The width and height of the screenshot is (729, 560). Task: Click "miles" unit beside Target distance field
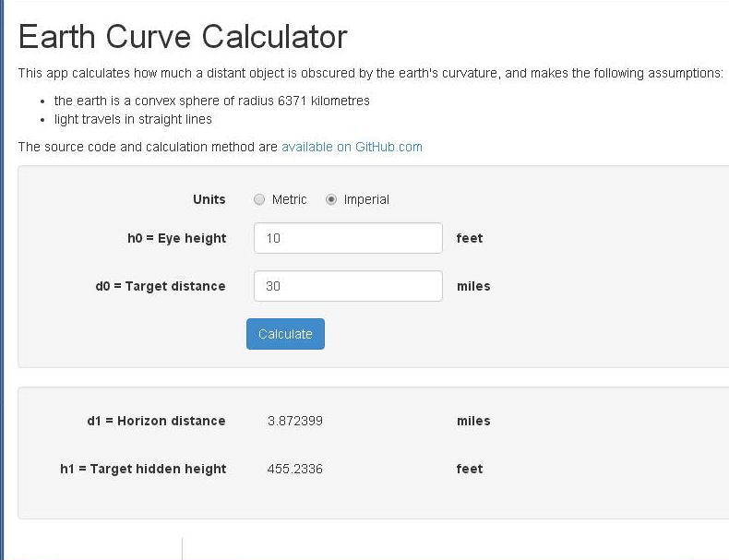tap(473, 286)
